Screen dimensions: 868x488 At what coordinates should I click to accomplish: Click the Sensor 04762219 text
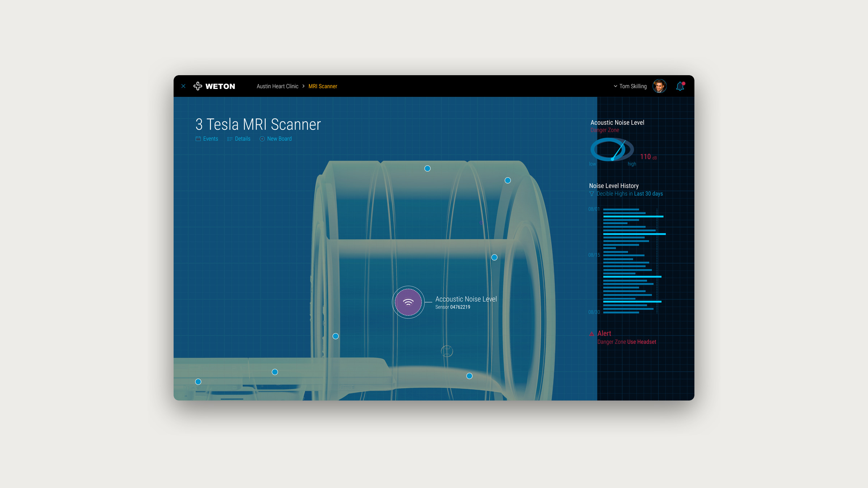click(453, 307)
